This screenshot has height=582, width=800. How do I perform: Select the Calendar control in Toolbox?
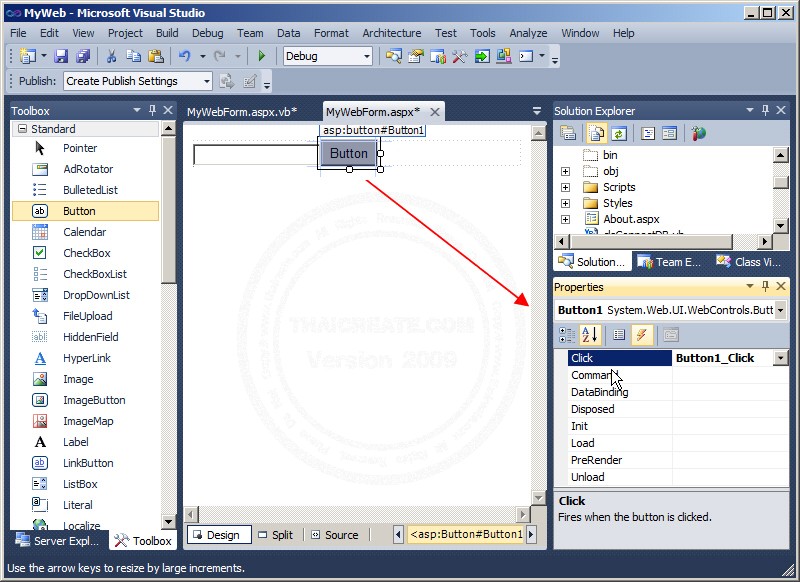[85, 232]
